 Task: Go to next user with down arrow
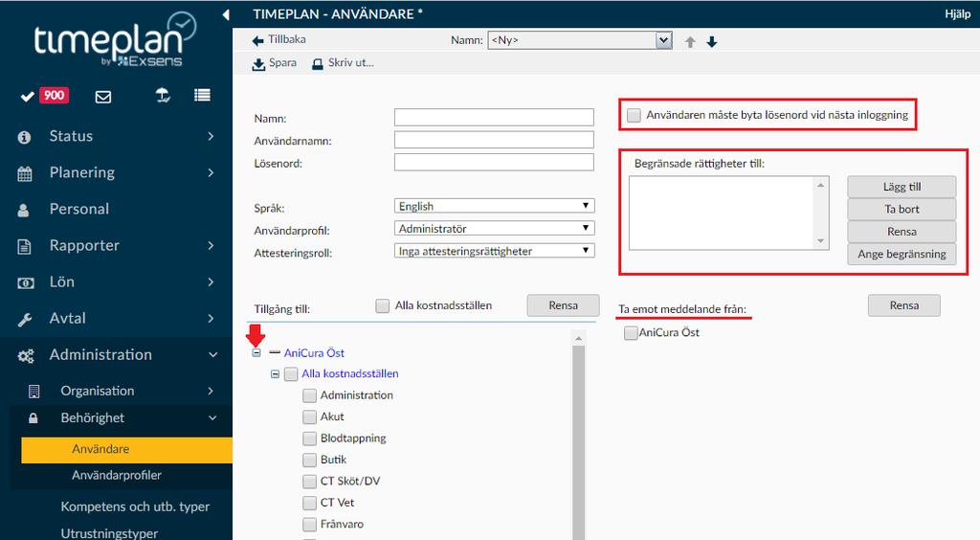point(711,42)
